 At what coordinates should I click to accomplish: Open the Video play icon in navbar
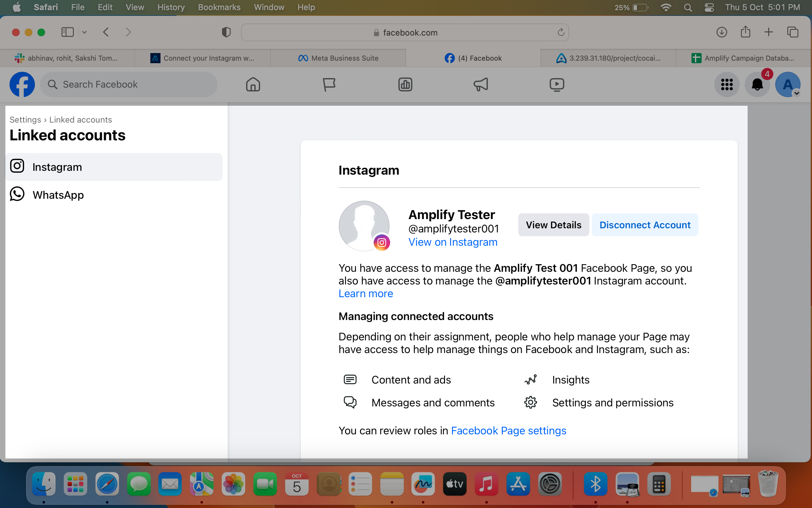click(x=557, y=84)
